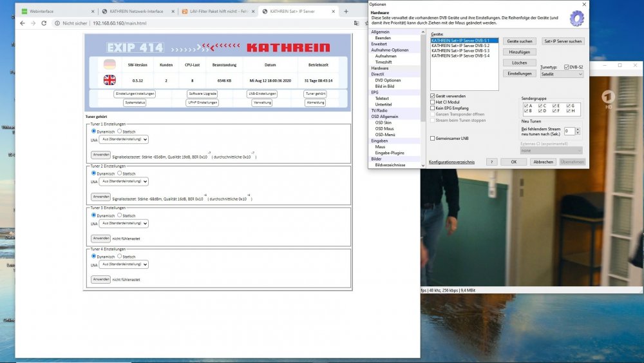Select "KATHREIN Sat>IP Server DVB-S 3" in device list
644x363 pixels.
pos(460,51)
